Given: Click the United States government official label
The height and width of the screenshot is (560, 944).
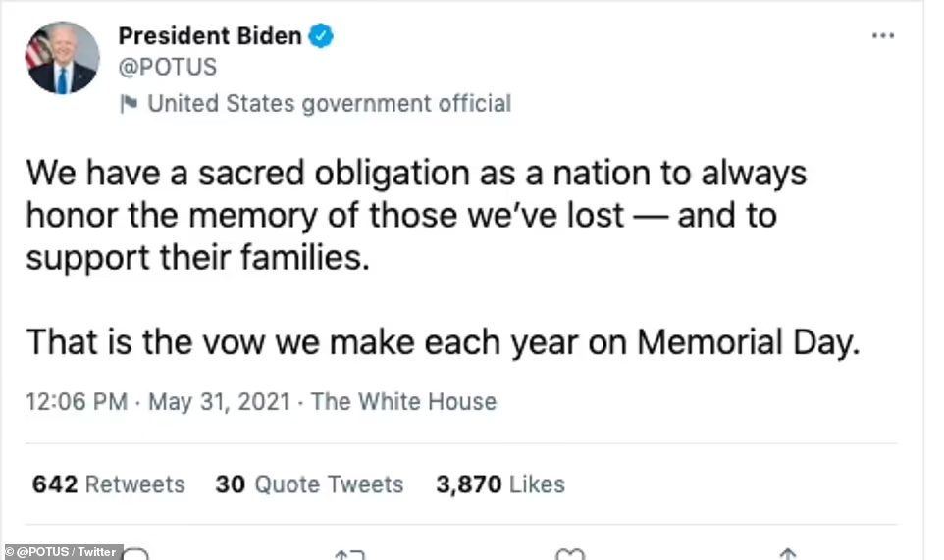Looking at the screenshot, I should (x=329, y=103).
